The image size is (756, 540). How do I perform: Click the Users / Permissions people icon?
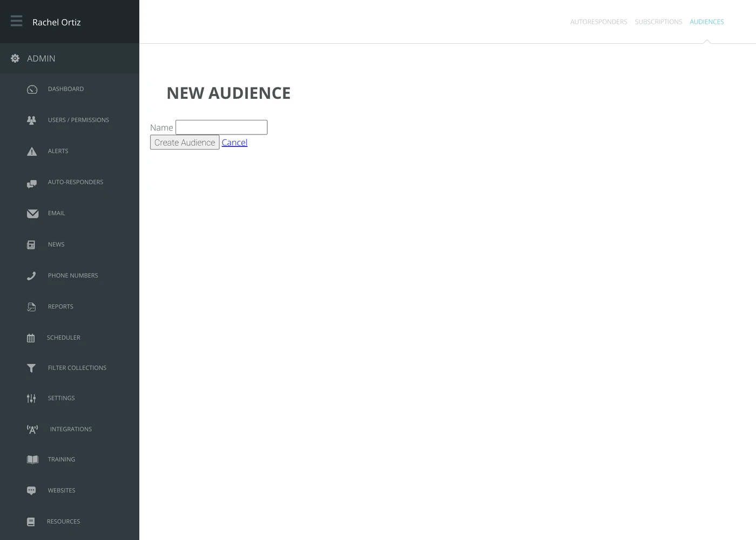[32, 120]
